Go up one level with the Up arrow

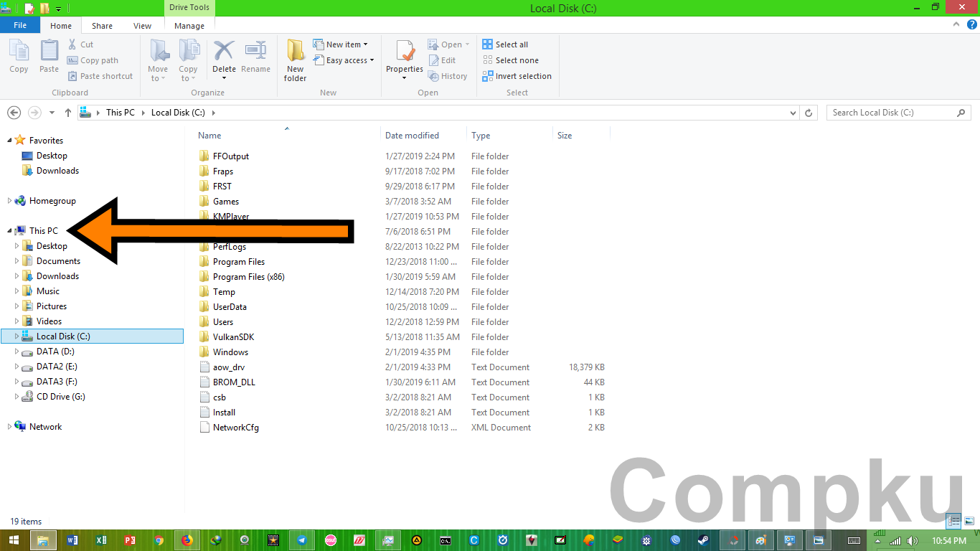click(68, 113)
